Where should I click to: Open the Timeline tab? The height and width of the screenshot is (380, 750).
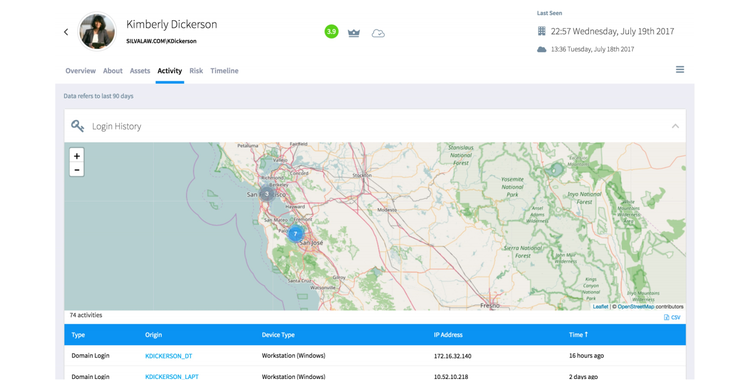click(224, 71)
